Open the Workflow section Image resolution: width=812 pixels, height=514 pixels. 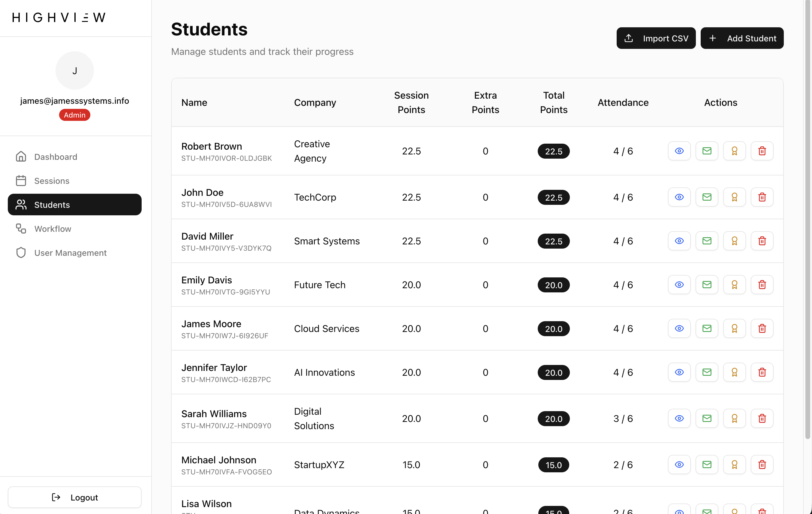[53, 229]
